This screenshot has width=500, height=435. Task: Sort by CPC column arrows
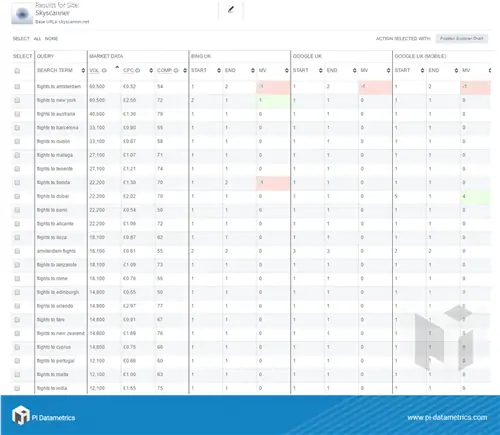coord(151,70)
